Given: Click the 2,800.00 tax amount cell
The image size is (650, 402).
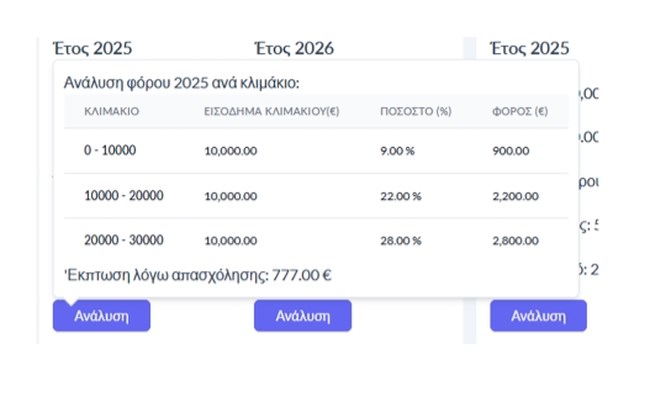Looking at the screenshot, I should pos(517,241).
